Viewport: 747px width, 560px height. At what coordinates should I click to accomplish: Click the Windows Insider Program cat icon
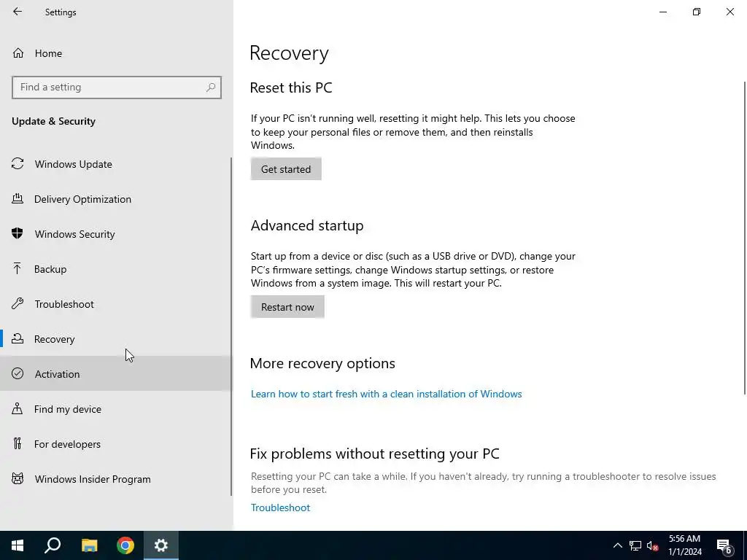18,478
